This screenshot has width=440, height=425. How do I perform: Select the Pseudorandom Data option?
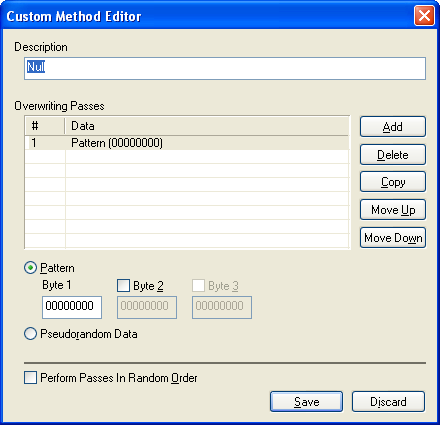click(30, 334)
